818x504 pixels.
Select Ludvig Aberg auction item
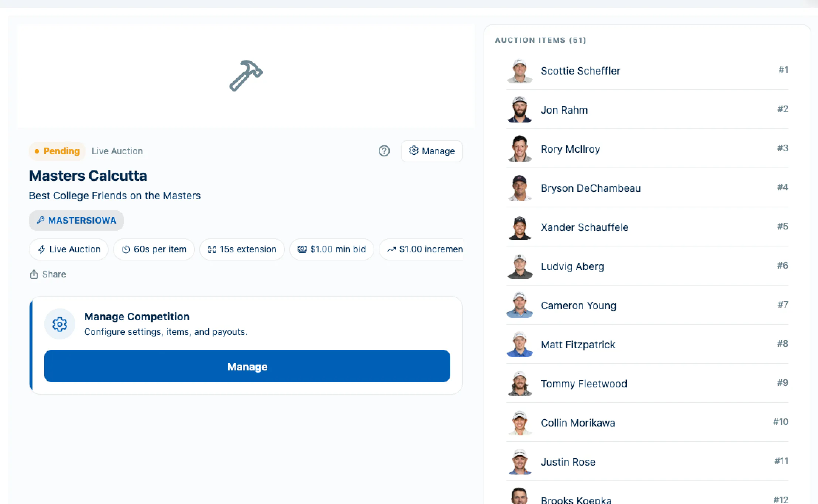tap(647, 266)
